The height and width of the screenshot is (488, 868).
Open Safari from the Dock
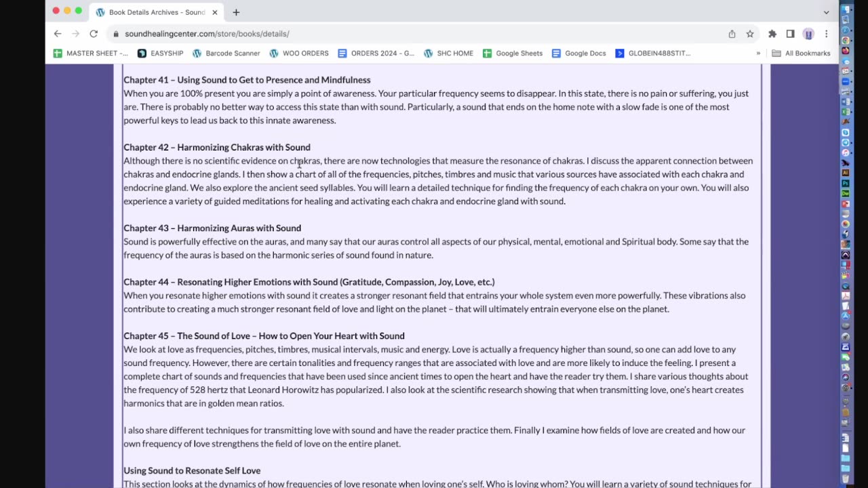coord(846,30)
